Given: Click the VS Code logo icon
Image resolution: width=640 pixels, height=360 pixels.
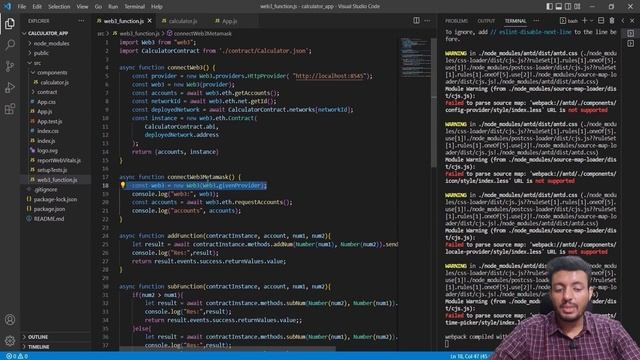Looking at the screenshot, I should [x=7, y=7].
